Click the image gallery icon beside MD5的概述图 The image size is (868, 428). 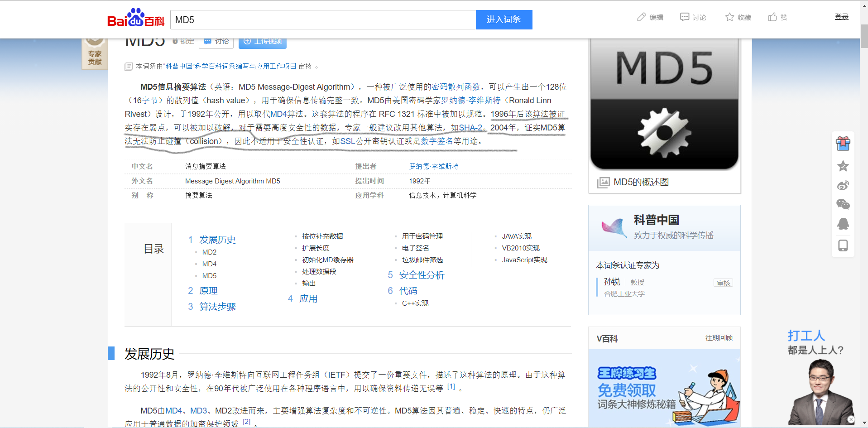603,183
